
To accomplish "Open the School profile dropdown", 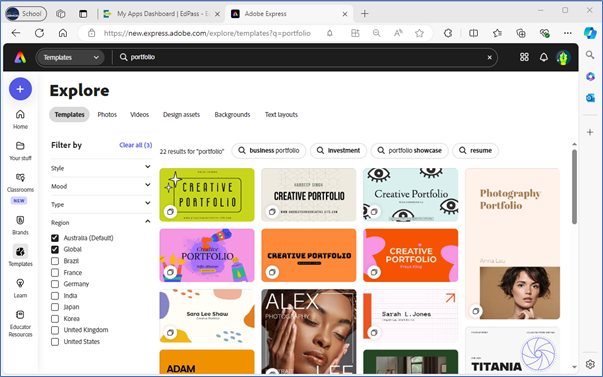I will [25, 14].
